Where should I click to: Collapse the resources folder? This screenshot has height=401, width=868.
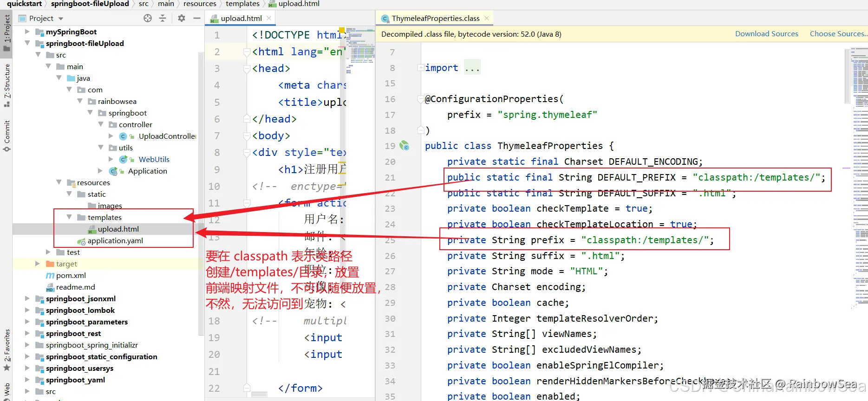click(x=59, y=182)
